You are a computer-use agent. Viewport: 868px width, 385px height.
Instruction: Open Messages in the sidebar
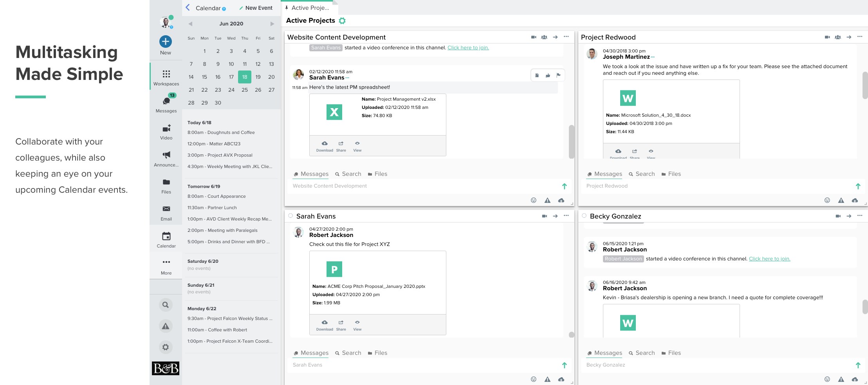[166, 102]
